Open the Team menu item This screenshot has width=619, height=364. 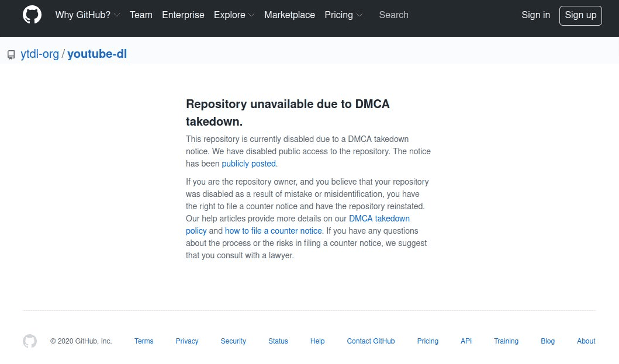[141, 15]
